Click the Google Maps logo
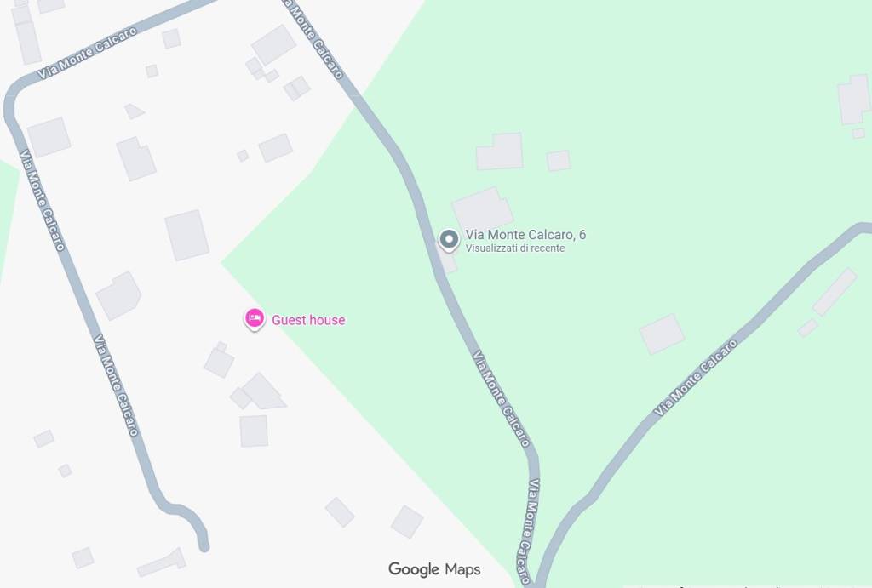Viewport: 872px width, 588px height. click(x=434, y=569)
